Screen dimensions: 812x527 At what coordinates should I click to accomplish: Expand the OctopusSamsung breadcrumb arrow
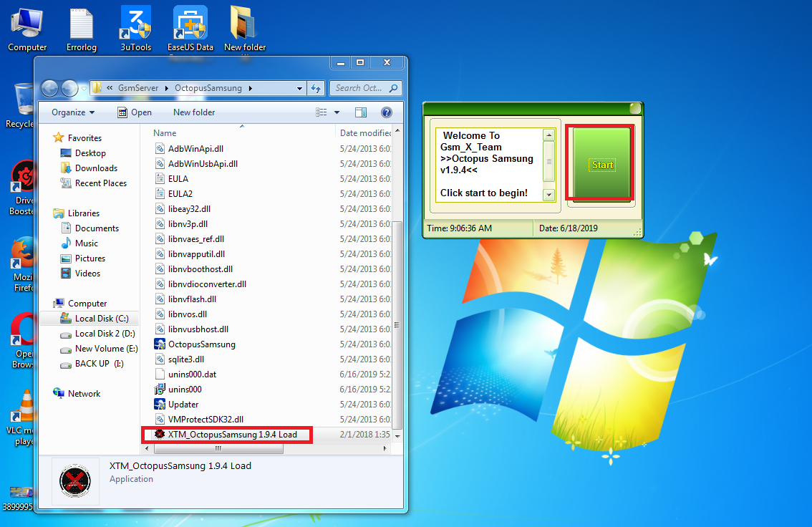tap(250, 89)
